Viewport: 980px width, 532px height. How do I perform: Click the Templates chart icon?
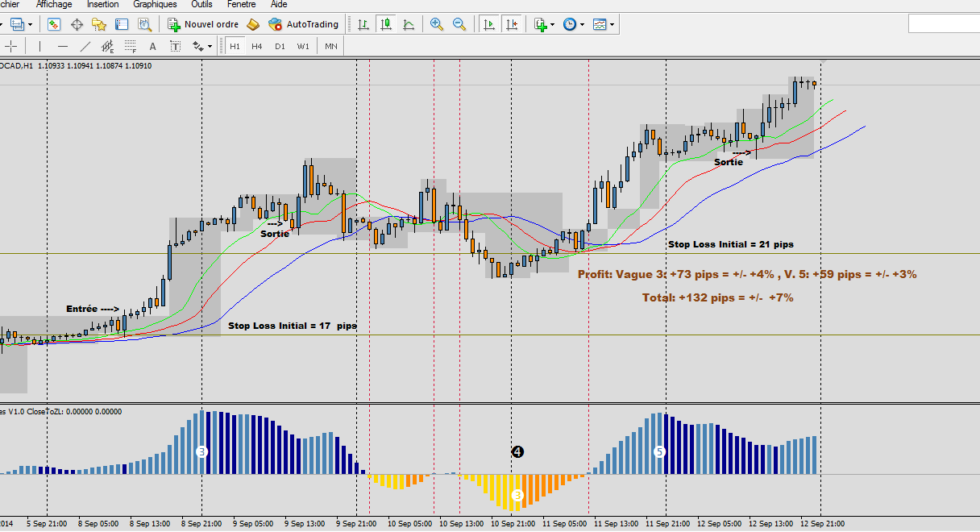600,24
